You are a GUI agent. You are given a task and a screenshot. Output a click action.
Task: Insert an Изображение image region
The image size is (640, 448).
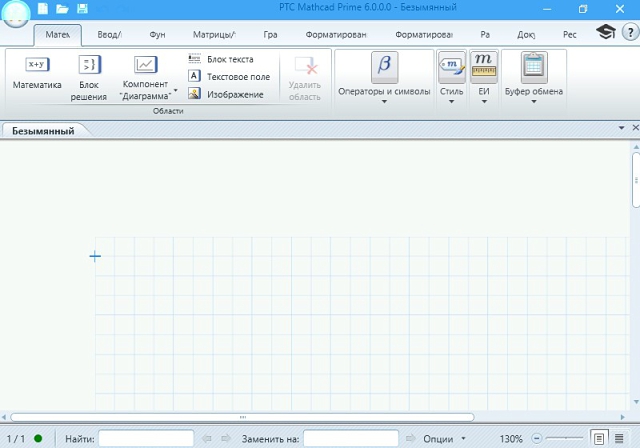[x=194, y=94]
